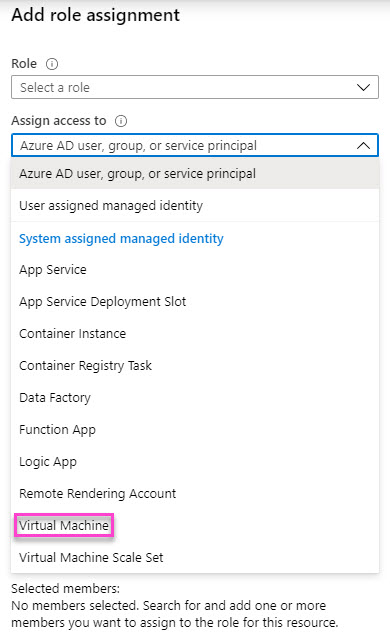Click the info icon next to Role
Viewport: 390px width, 640px height.
pyautogui.click(x=52, y=64)
